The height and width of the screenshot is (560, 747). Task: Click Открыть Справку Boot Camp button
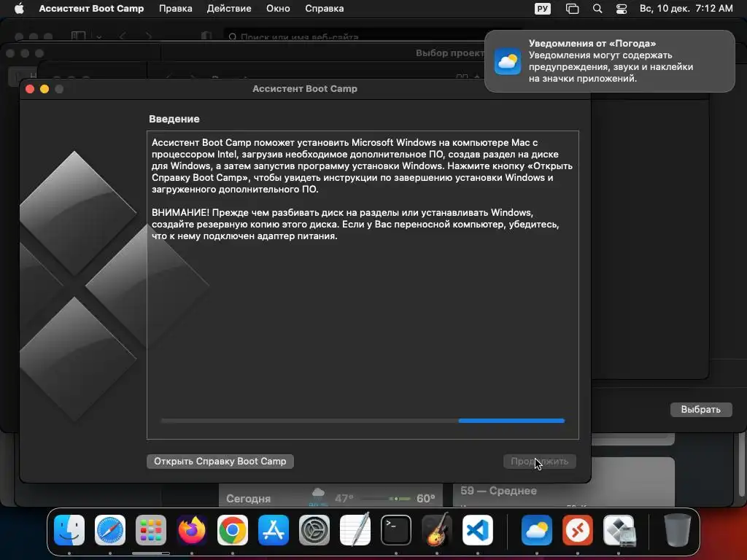coord(220,461)
